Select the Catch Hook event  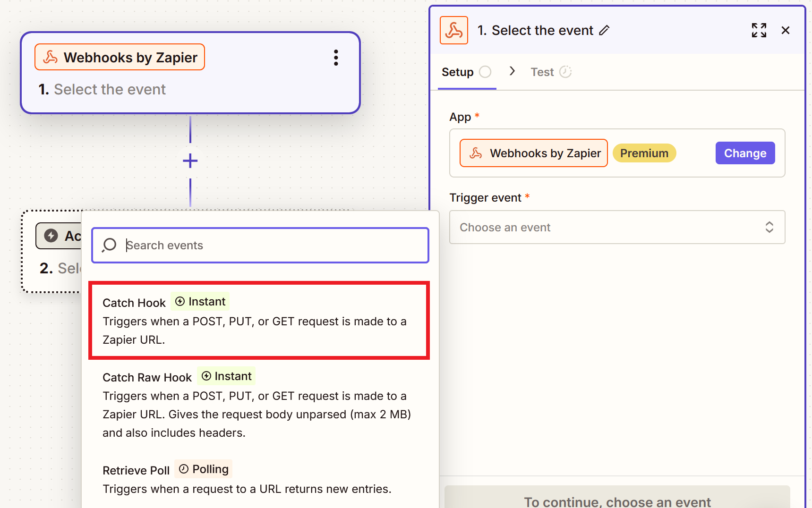(x=259, y=321)
